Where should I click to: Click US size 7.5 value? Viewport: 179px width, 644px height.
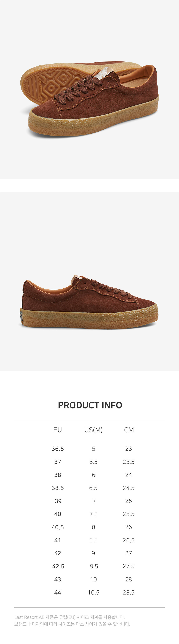click(94, 514)
